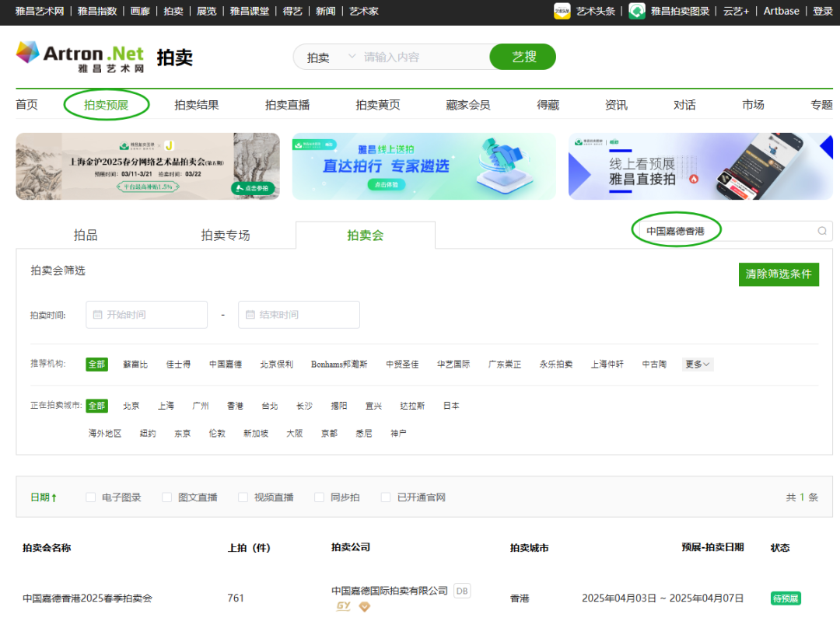Open the 拍卖结果 menu item

click(x=197, y=105)
